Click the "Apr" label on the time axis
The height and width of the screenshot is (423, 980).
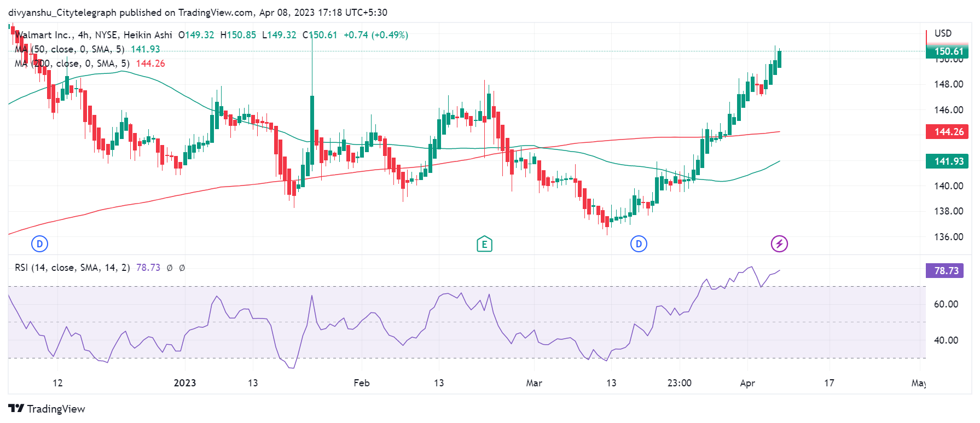click(x=747, y=383)
